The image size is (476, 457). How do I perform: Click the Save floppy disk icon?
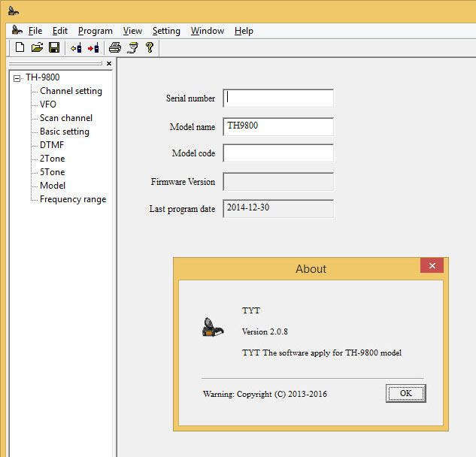[x=54, y=47]
